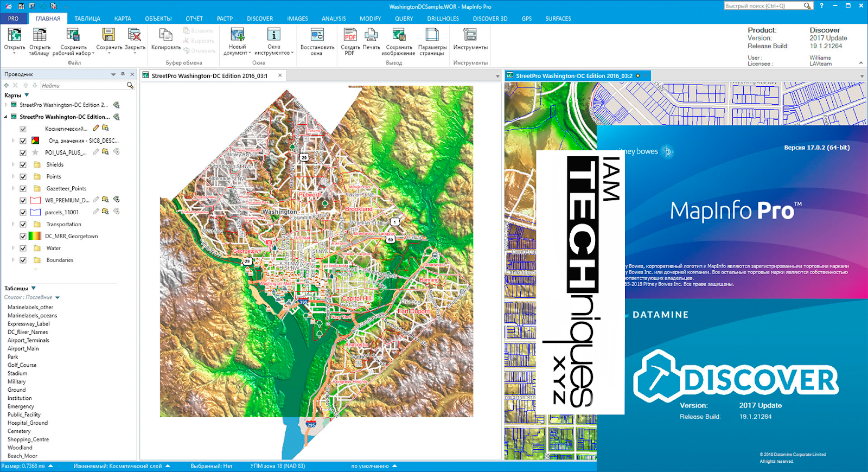Toggle visibility of Points layer
This screenshot has width=868, height=472.
[x=23, y=176]
